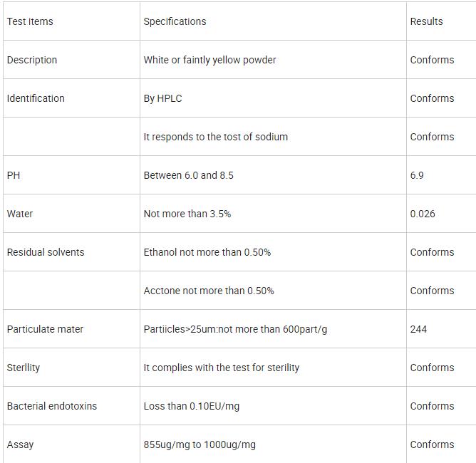Select the 'Water' row label
This screenshot has width=476, height=463.
pos(20,214)
